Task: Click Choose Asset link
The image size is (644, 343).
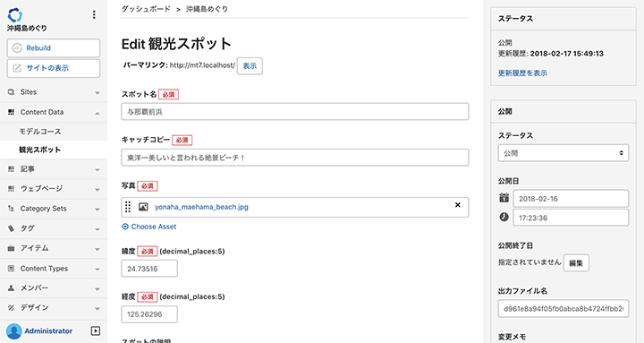Action: [149, 227]
